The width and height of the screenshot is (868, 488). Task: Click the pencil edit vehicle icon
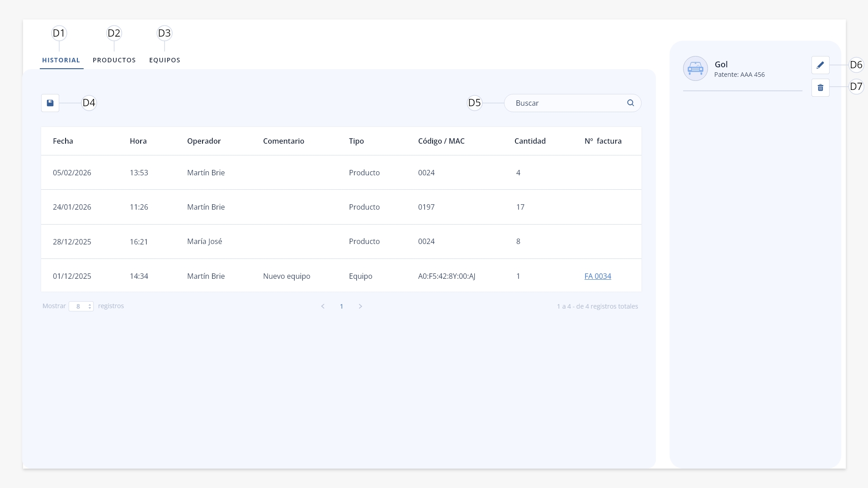pos(821,65)
